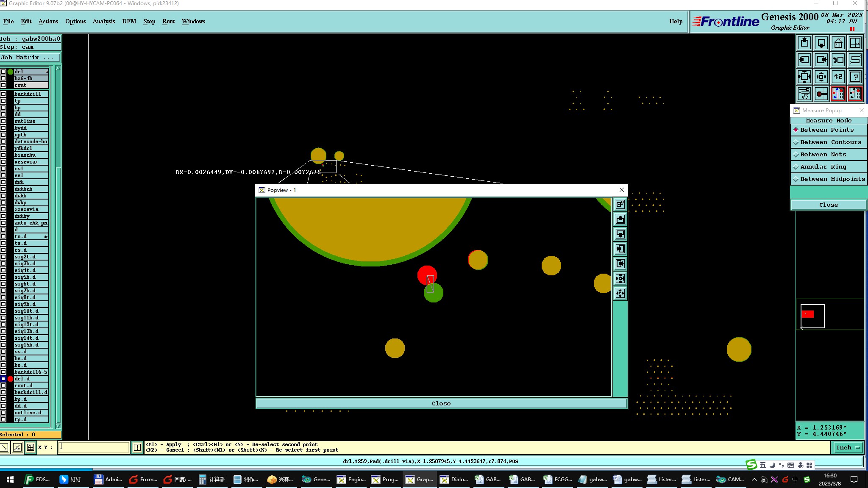Click the pan left icon in main toolbar

click(804, 60)
